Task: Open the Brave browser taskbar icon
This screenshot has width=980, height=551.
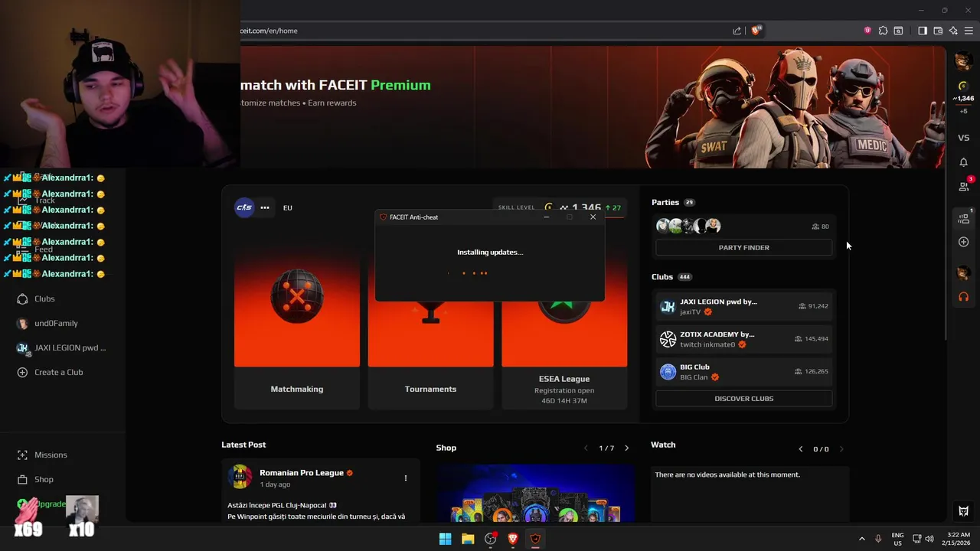Action: 513,539
